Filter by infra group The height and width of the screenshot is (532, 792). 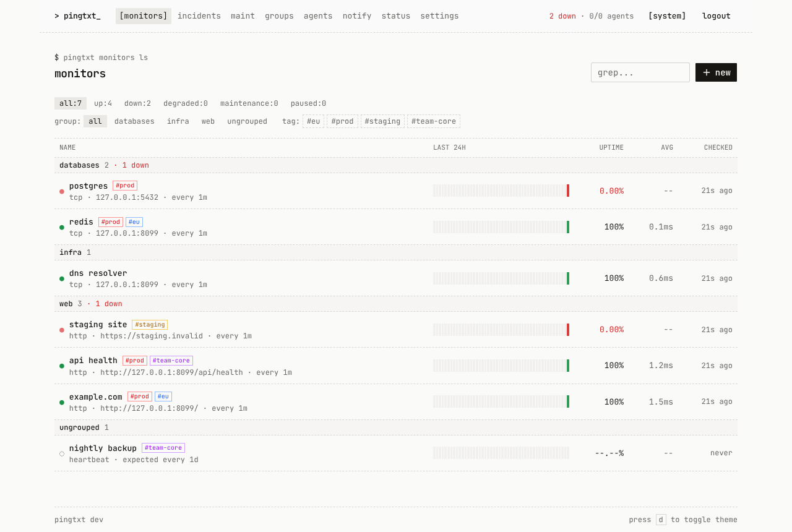point(178,121)
